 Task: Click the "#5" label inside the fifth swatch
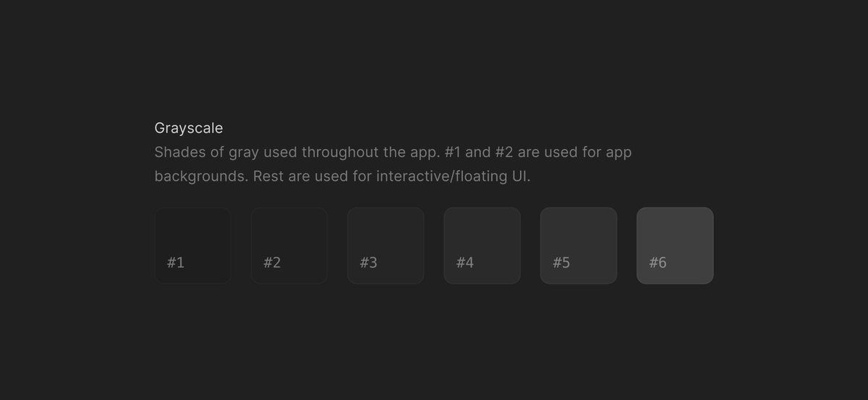[561, 263]
